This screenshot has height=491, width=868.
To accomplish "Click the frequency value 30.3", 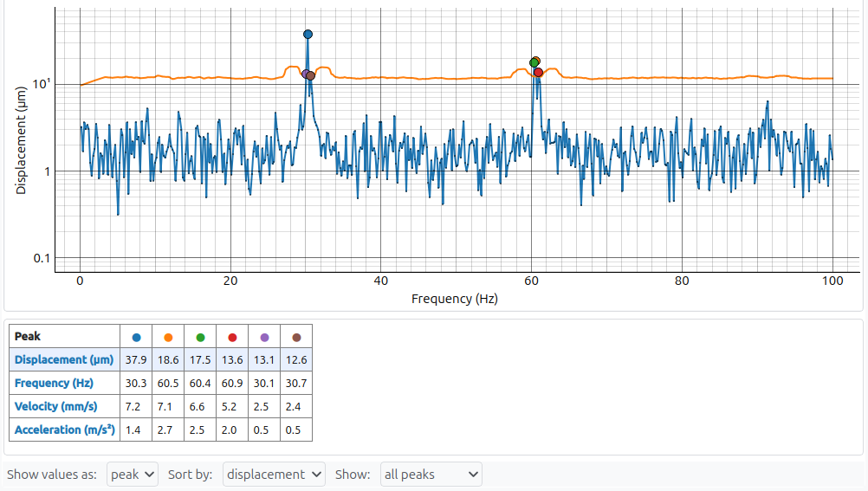I will click(x=136, y=383).
